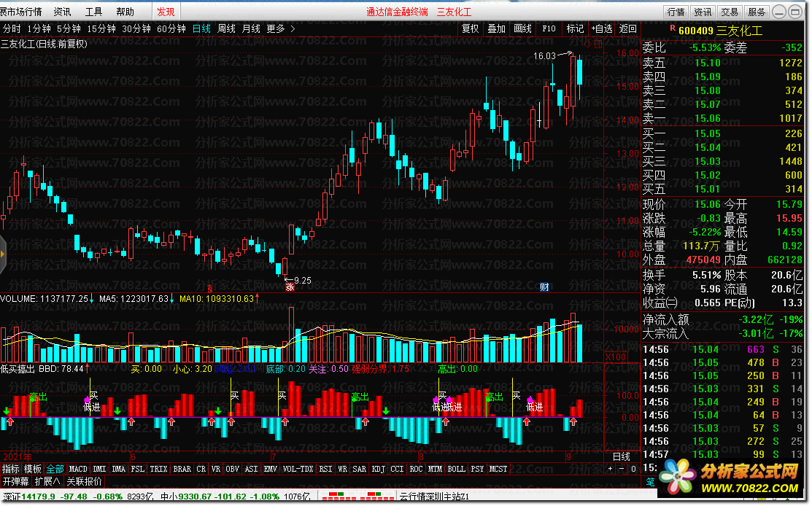This screenshot has width=812, height=506.
Task: Open the 笔 tick tab below the trade list
Action: pyautogui.click(x=651, y=481)
